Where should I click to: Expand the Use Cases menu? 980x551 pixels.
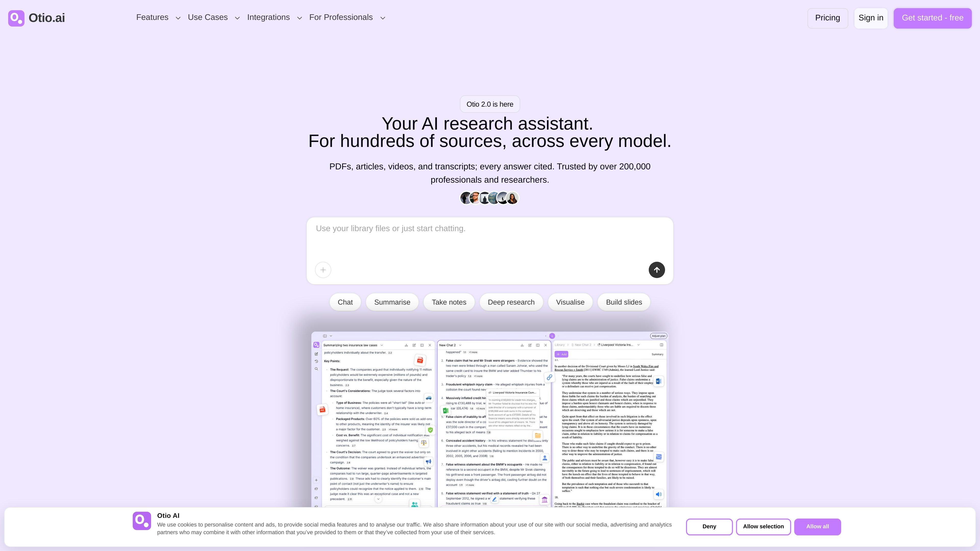(213, 18)
